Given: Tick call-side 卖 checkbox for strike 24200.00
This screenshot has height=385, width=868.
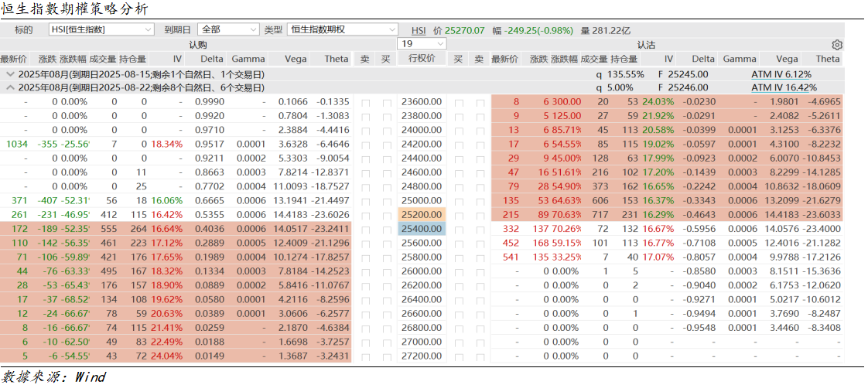Looking at the screenshot, I should (365, 145).
